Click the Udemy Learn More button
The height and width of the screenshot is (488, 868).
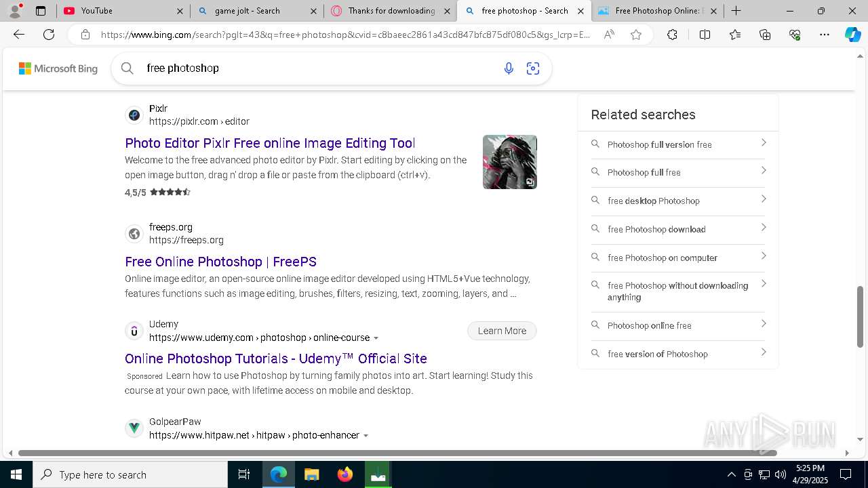pyautogui.click(x=502, y=331)
